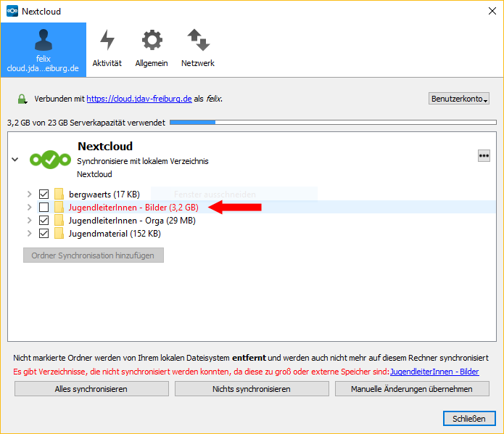Click the Jugendmaterial folder icon
The height and width of the screenshot is (434, 504).
point(59,234)
